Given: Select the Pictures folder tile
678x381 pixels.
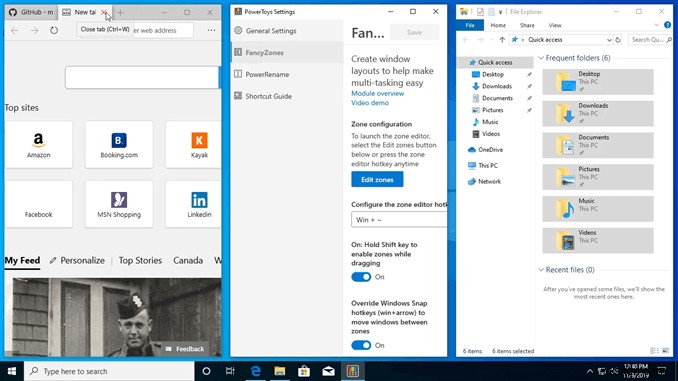Looking at the screenshot, I should 598,177.
